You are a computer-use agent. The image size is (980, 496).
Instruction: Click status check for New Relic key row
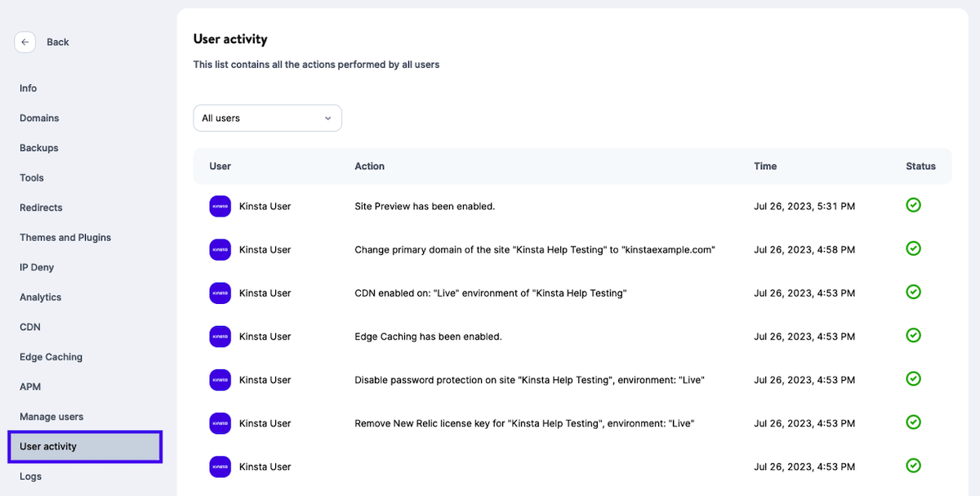tap(913, 422)
